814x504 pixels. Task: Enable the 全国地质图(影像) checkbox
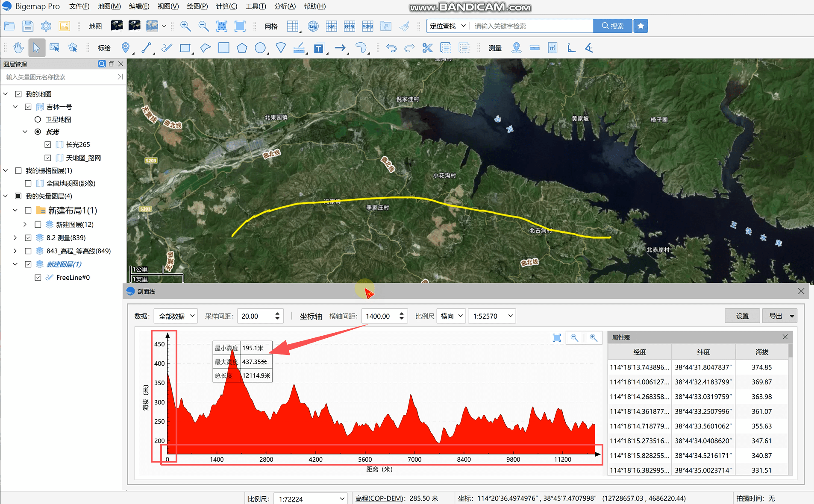(x=28, y=183)
